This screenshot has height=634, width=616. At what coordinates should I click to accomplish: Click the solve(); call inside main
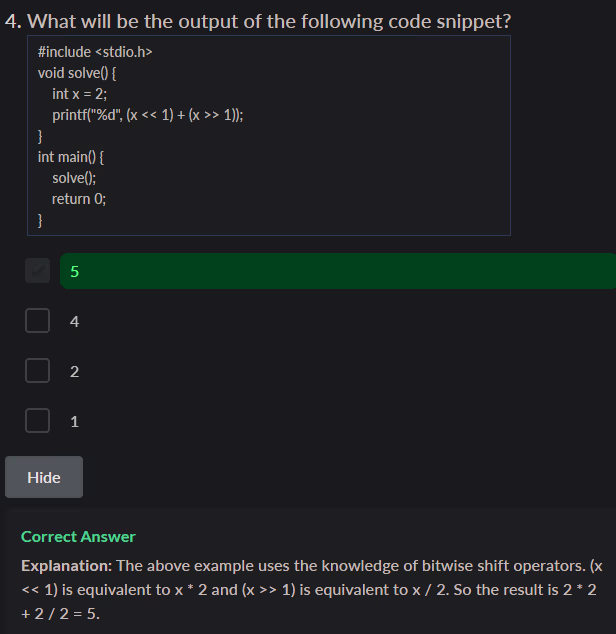click(74, 177)
